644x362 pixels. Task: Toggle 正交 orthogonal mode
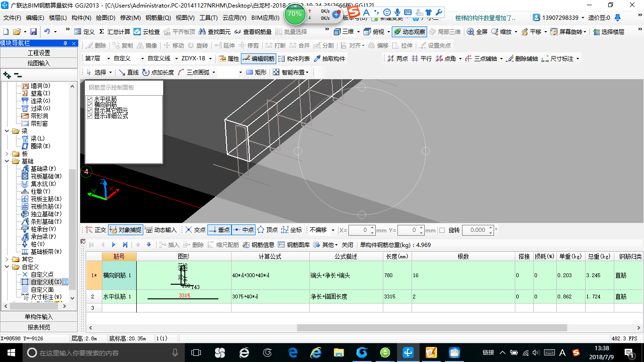[96, 230]
